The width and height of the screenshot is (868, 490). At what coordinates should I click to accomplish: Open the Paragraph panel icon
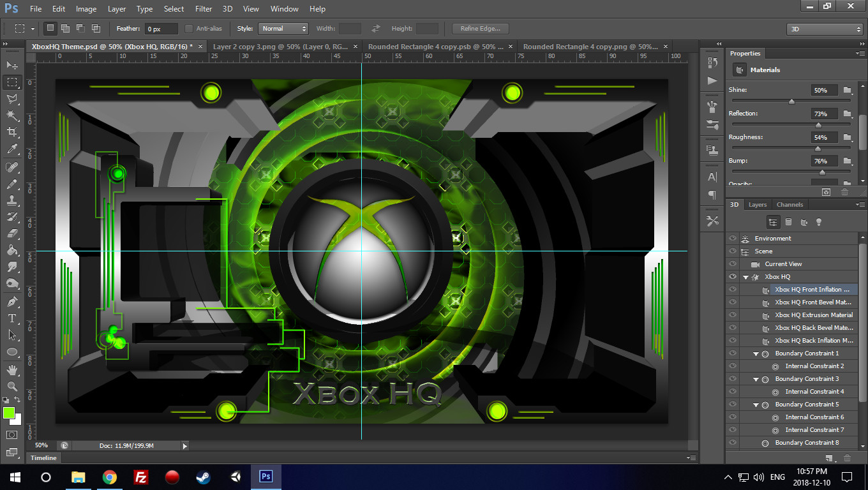(x=712, y=195)
